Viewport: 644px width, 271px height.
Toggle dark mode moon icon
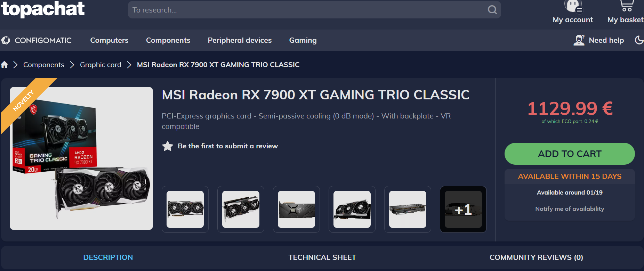pos(639,40)
